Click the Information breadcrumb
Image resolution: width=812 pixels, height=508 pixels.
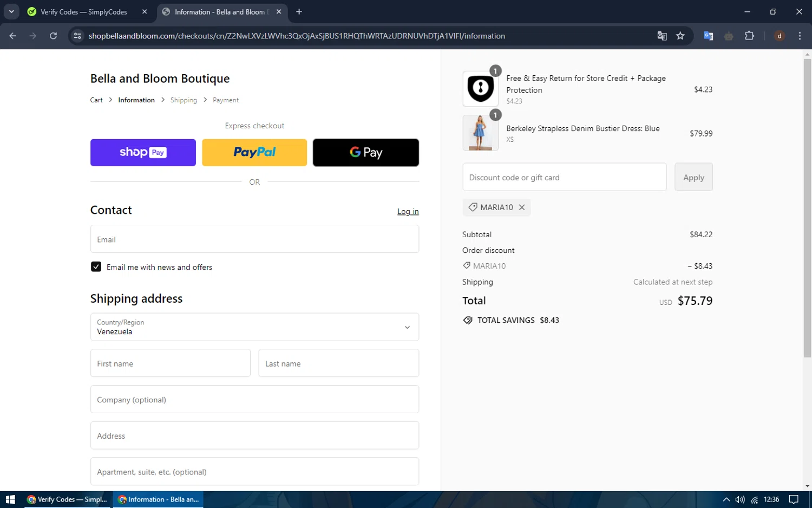point(136,100)
